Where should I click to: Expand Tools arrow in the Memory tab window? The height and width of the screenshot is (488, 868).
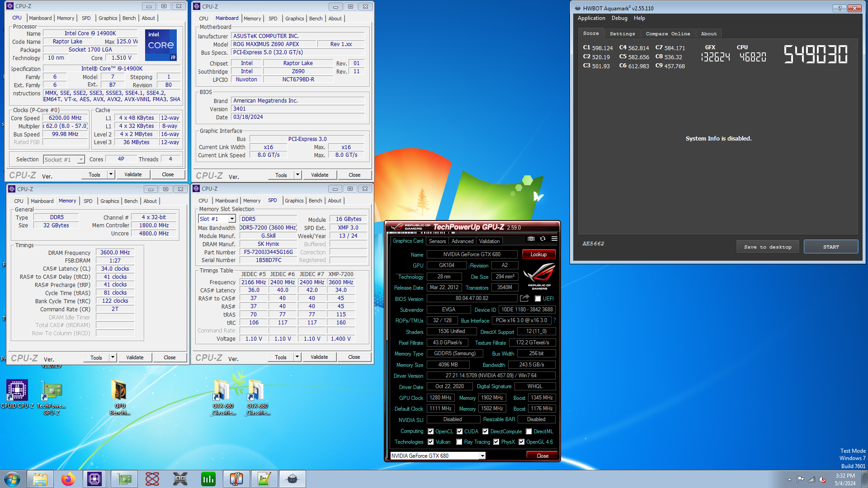pos(113,357)
